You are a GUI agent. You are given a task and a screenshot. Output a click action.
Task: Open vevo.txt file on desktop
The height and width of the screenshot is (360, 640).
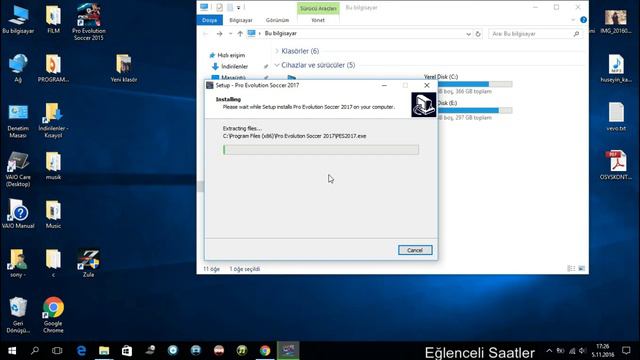point(616,117)
